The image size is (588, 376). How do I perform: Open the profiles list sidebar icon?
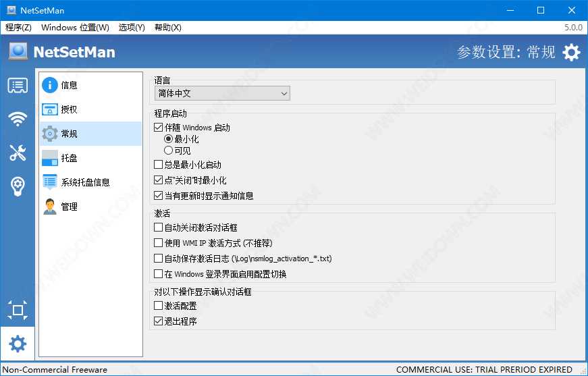(18, 86)
